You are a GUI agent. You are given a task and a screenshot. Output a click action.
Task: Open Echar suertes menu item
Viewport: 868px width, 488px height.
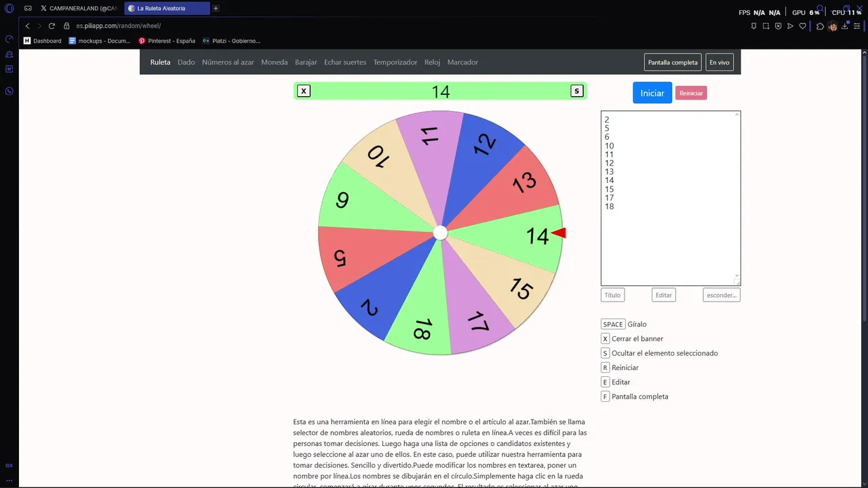pyautogui.click(x=345, y=62)
